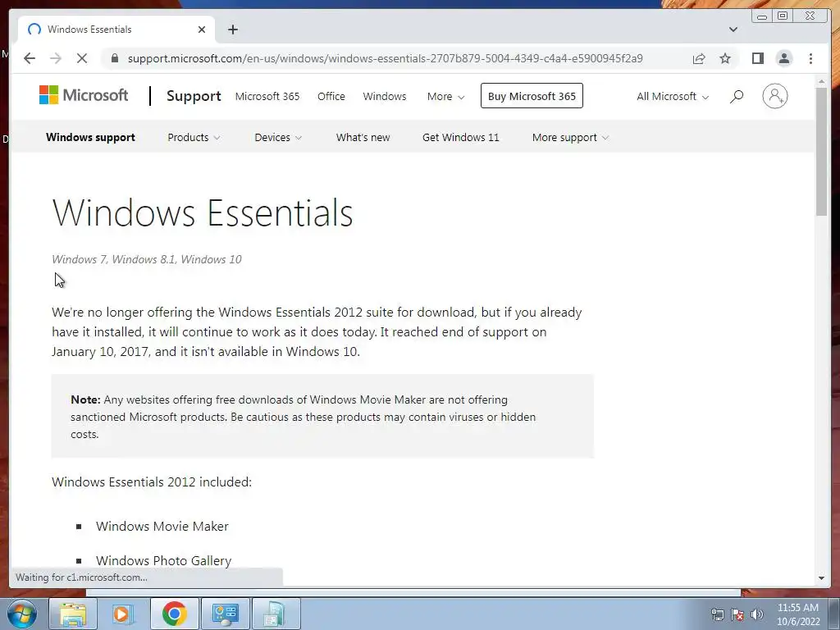Open a new tab
The height and width of the screenshot is (630, 840).
tap(232, 30)
